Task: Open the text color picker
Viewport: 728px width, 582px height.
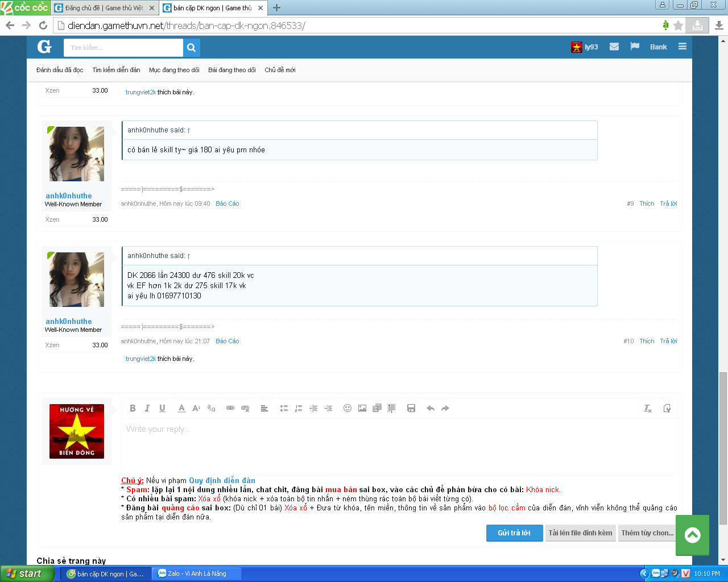Action: [181, 408]
